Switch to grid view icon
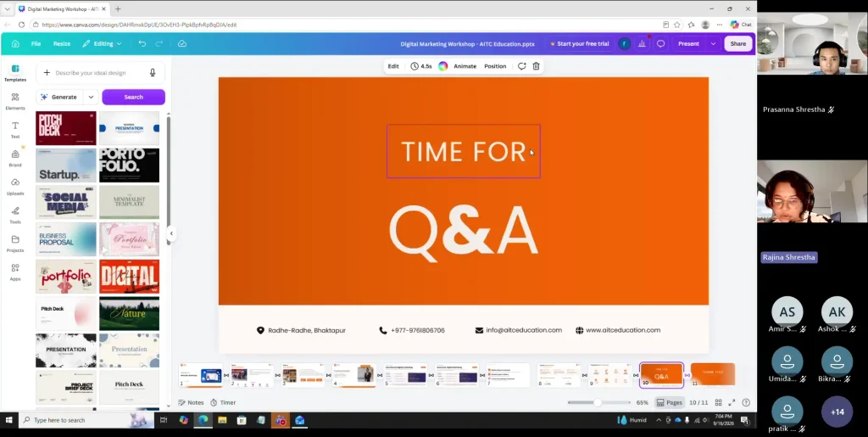Screen dimensions: 868x437 pos(718,403)
